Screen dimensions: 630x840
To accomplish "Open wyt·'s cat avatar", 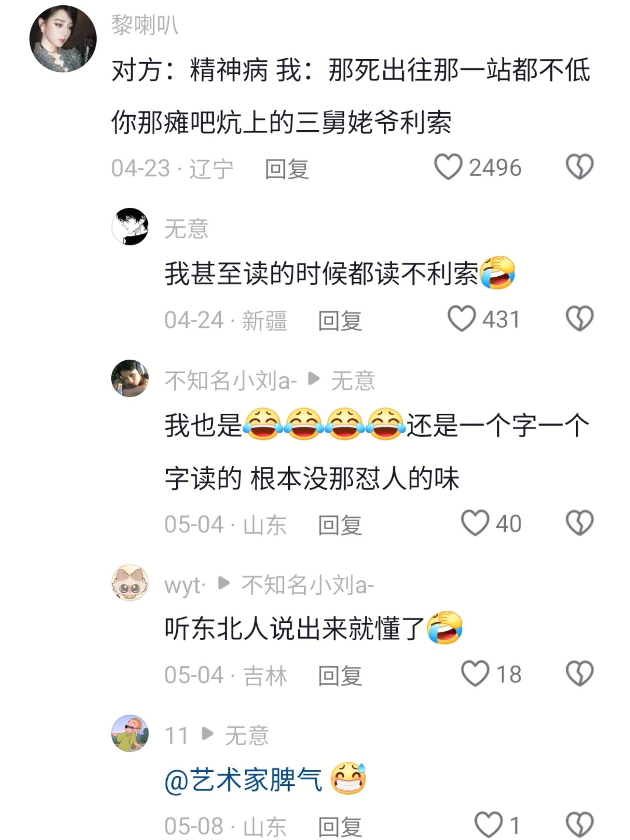I will click(x=130, y=582).
